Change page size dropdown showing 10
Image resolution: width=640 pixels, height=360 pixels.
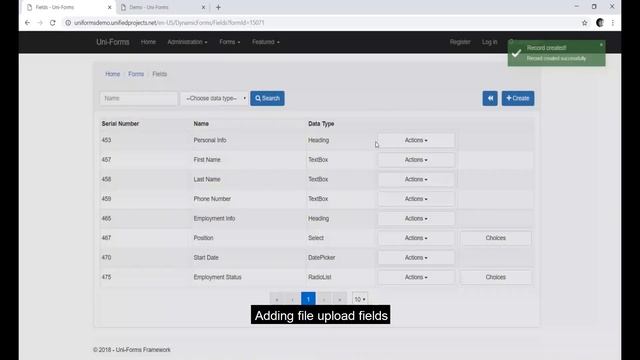tap(360, 299)
